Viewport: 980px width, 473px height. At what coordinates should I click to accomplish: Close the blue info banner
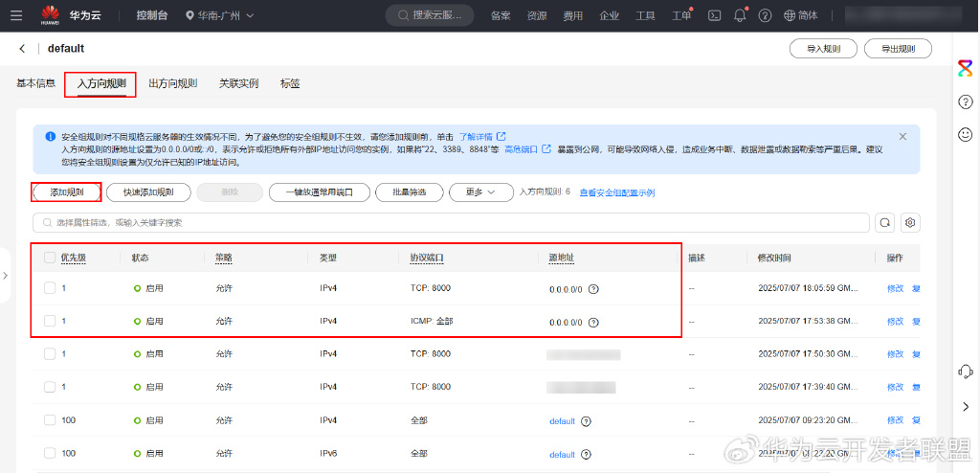902,136
